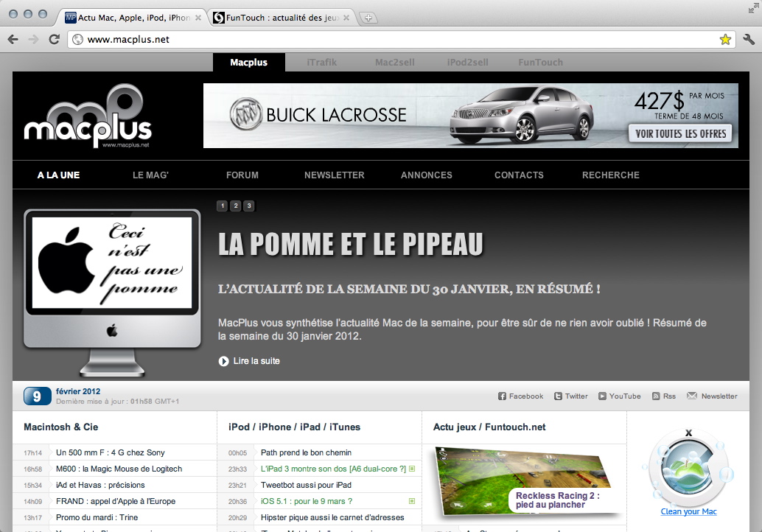Open article Promo du mardi : Trine
Image resolution: width=762 pixels, height=532 pixels.
(x=97, y=517)
